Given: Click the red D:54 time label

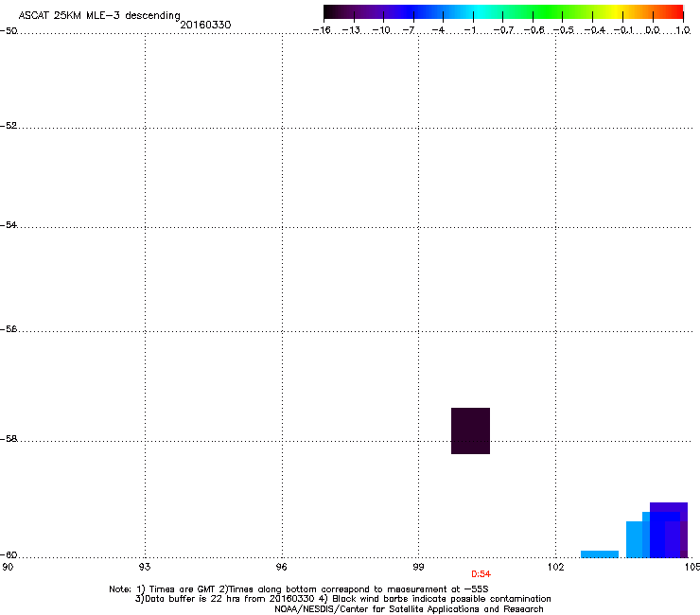Looking at the screenshot, I should click(481, 574).
